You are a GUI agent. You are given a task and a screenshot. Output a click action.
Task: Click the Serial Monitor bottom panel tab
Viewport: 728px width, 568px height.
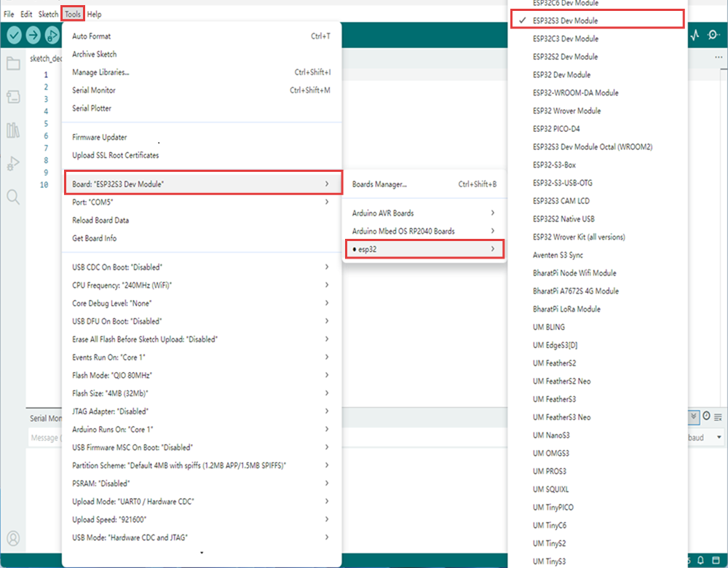tap(45, 418)
